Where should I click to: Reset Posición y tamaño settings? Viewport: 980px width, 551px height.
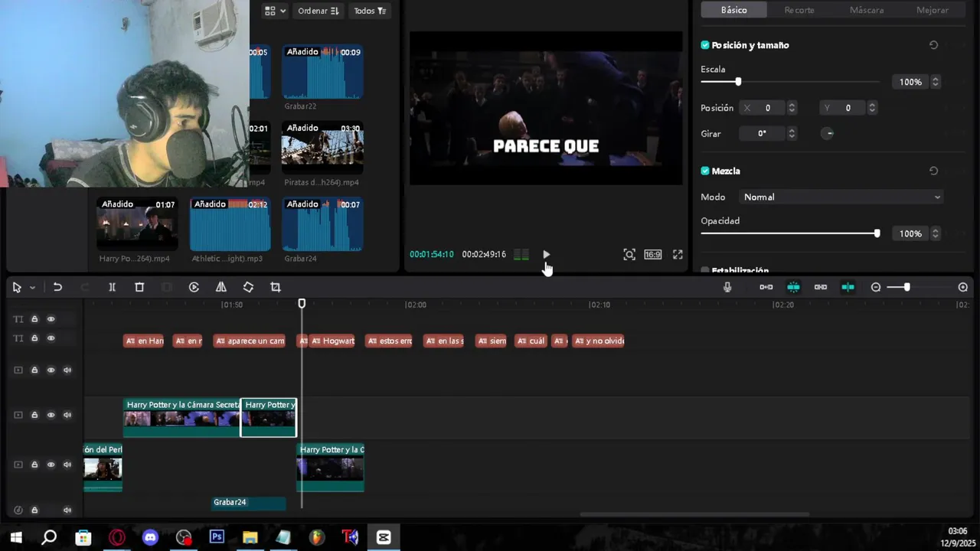[x=933, y=45]
